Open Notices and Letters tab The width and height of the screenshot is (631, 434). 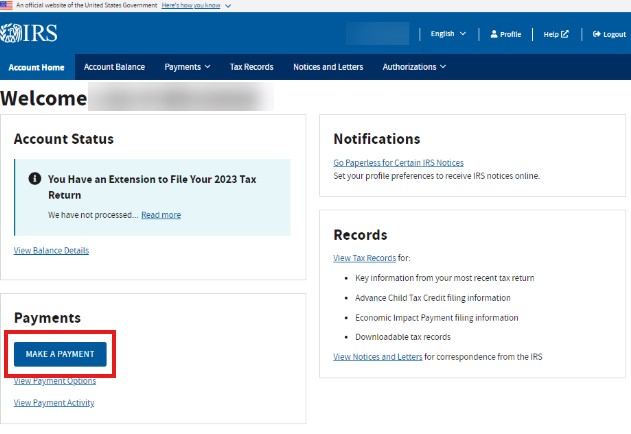pyautogui.click(x=328, y=67)
